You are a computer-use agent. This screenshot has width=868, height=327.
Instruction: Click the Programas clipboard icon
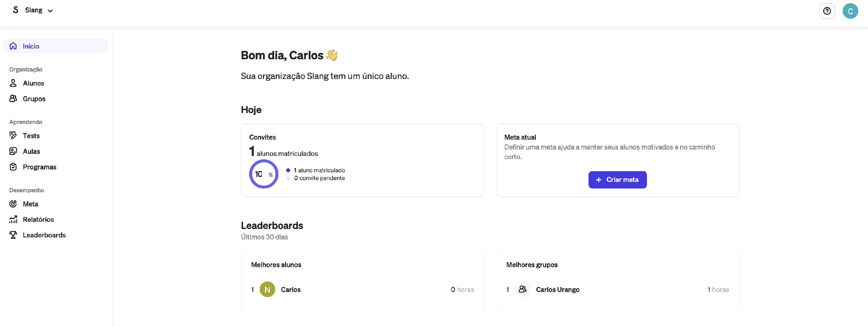point(13,167)
